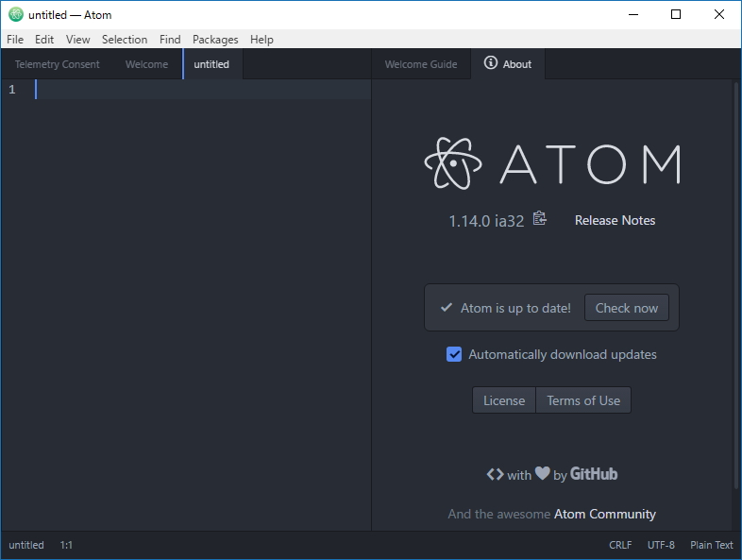Click the Plain Text grammar selector
This screenshot has width=742, height=560.
pyautogui.click(x=711, y=545)
